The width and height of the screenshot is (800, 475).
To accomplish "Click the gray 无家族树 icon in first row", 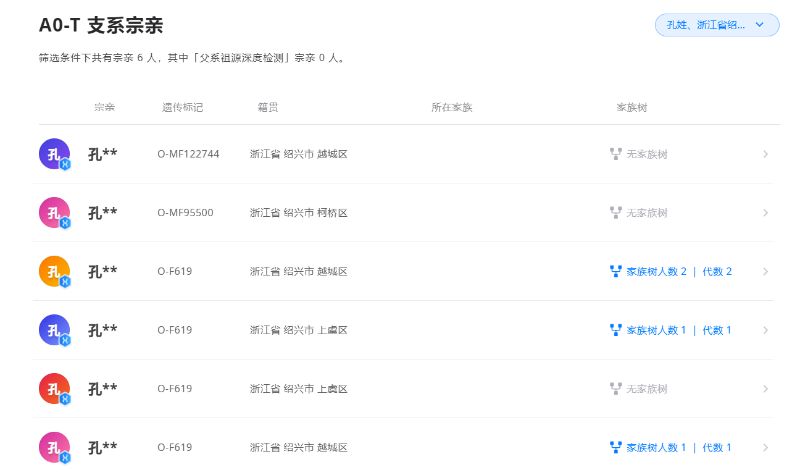I will [615, 154].
